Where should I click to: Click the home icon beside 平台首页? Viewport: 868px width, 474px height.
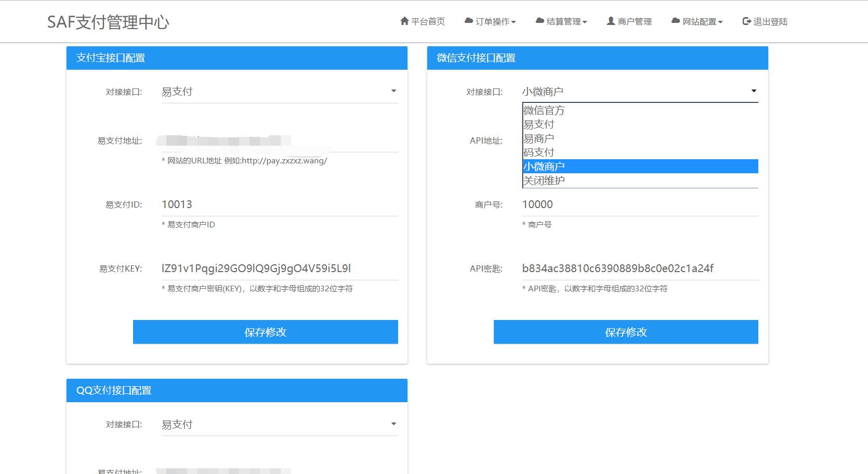[404, 21]
